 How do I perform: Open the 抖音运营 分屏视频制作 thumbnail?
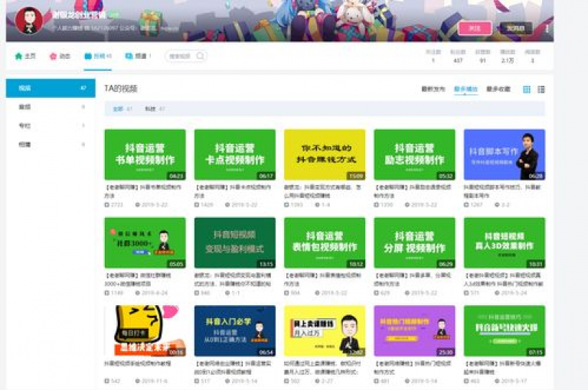coord(414,242)
